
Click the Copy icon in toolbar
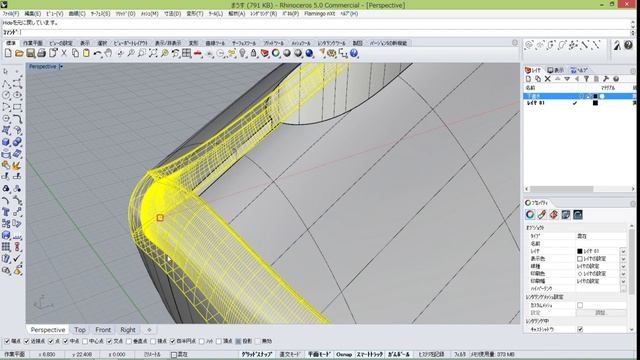click(x=75, y=53)
